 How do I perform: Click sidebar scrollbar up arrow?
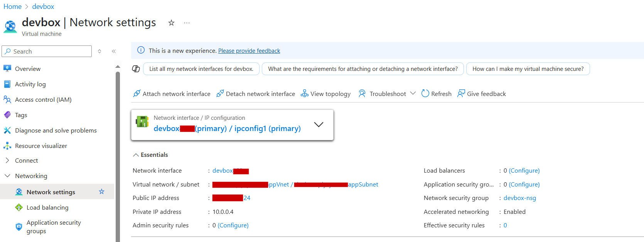coord(118,67)
